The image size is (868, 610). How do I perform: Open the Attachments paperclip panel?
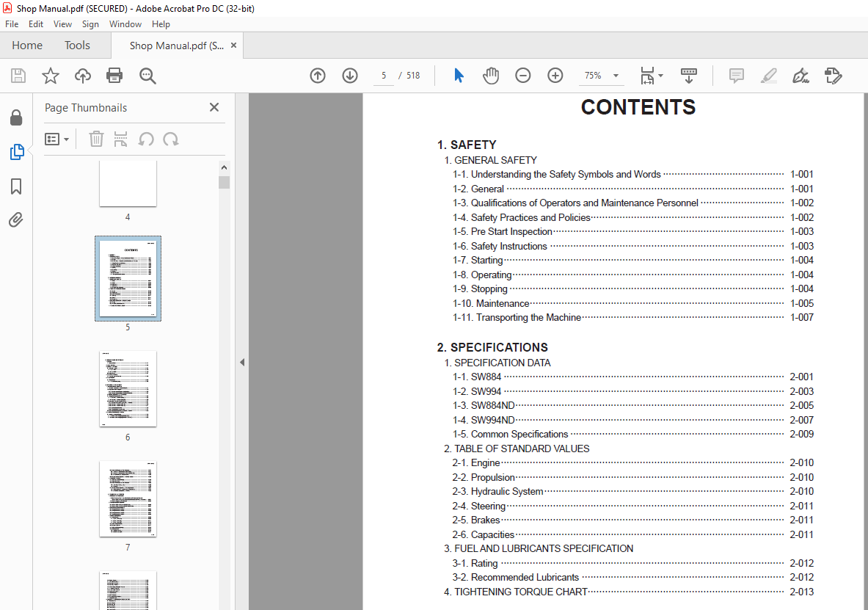click(16, 220)
